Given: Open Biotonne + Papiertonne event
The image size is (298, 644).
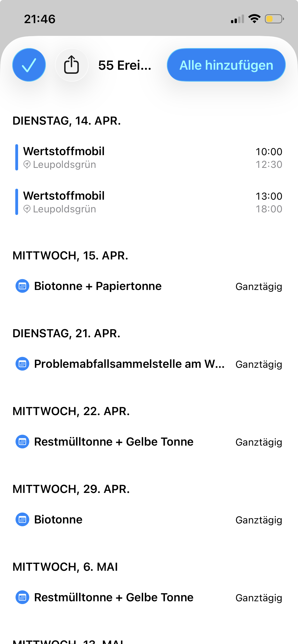Looking at the screenshot, I should tap(98, 286).
